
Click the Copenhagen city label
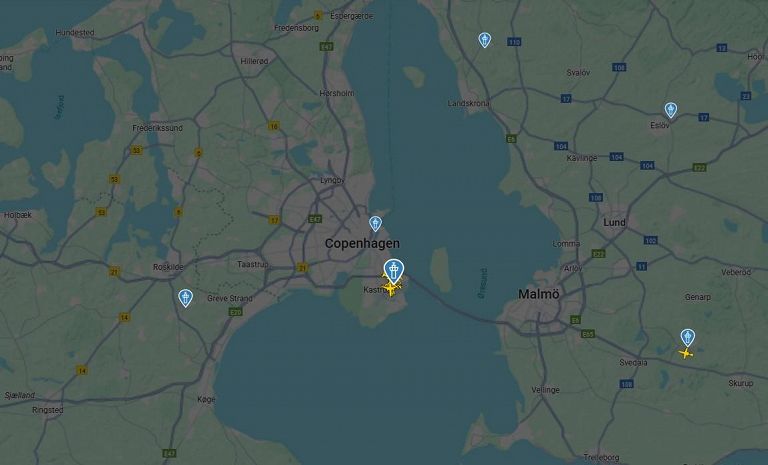362,243
